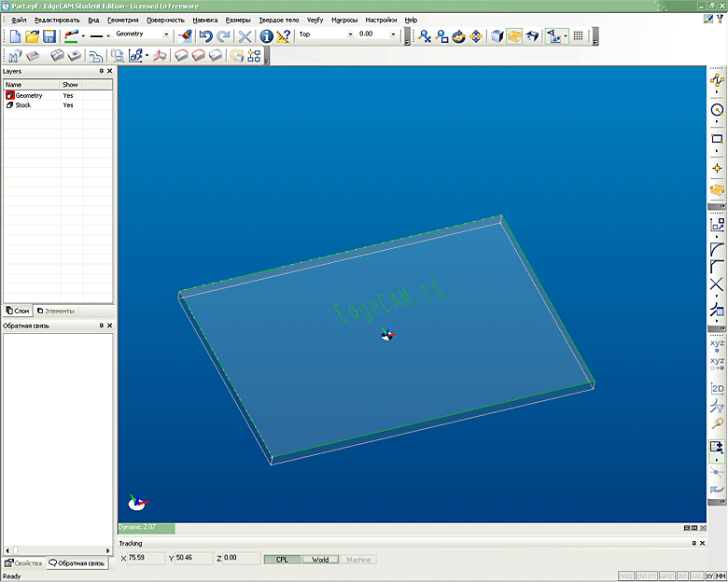
Task: Toggle INS in the status bar
Action: (x=682, y=576)
